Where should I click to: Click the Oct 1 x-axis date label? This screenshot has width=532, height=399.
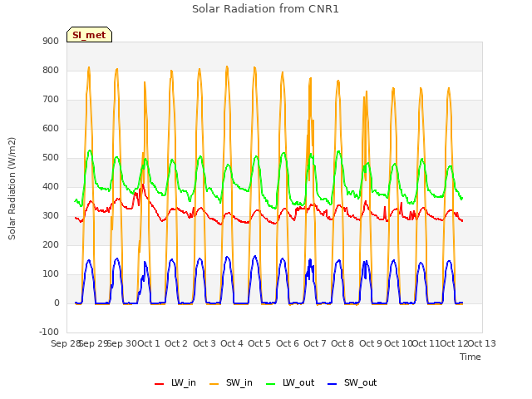(148, 343)
